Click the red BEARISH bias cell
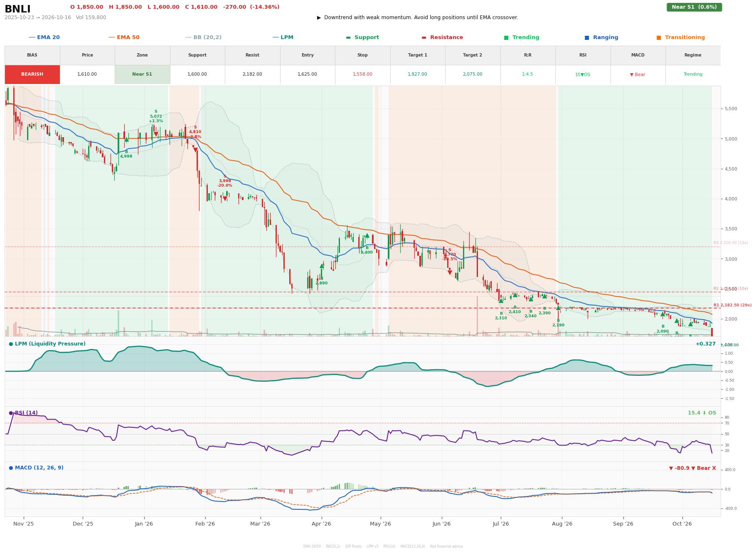The width and height of the screenshot is (756, 553). (32, 74)
